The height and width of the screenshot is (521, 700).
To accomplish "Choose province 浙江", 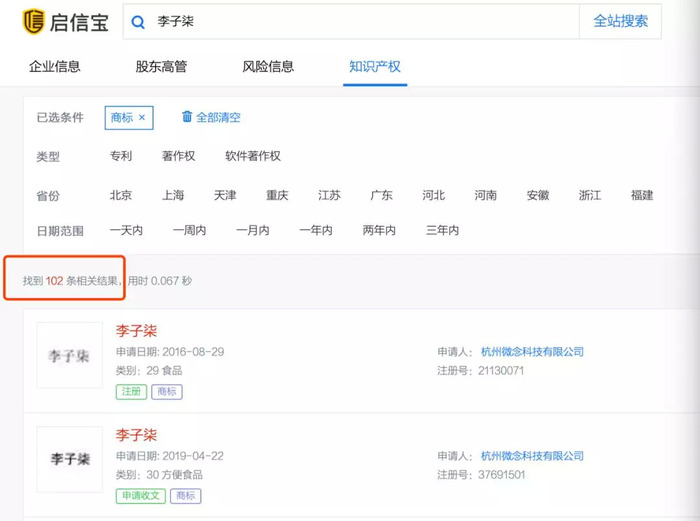I will [x=590, y=195].
